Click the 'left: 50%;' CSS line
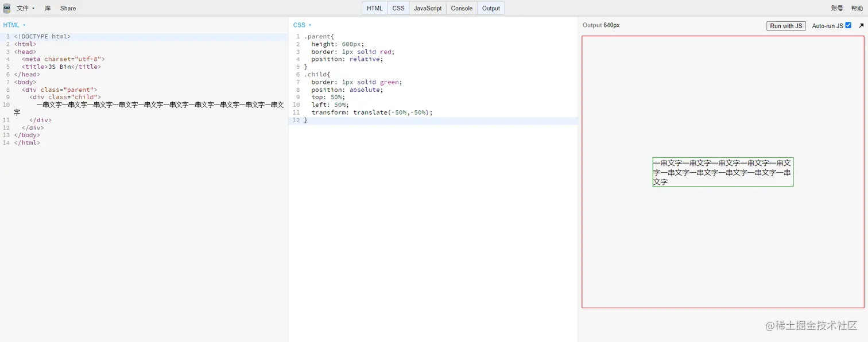This screenshot has height=342, width=868. click(331, 105)
